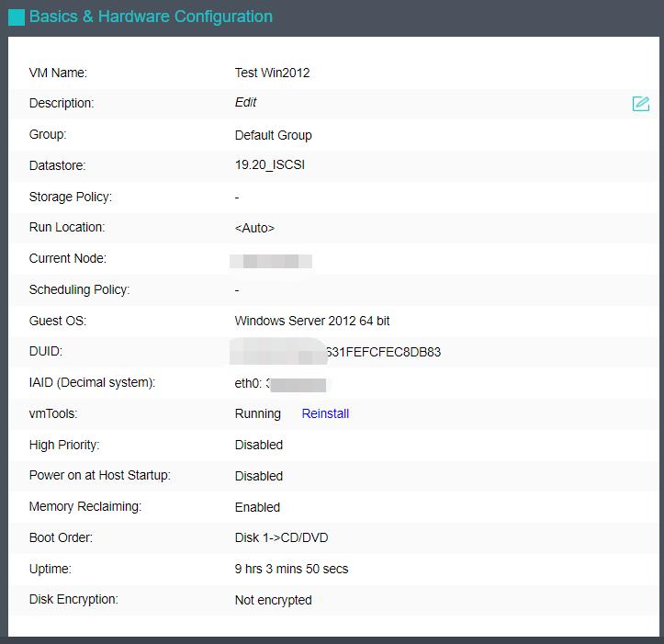Click the High Priority Disabled value
The height and width of the screenshot is (644, 664).
pos(258,445)
